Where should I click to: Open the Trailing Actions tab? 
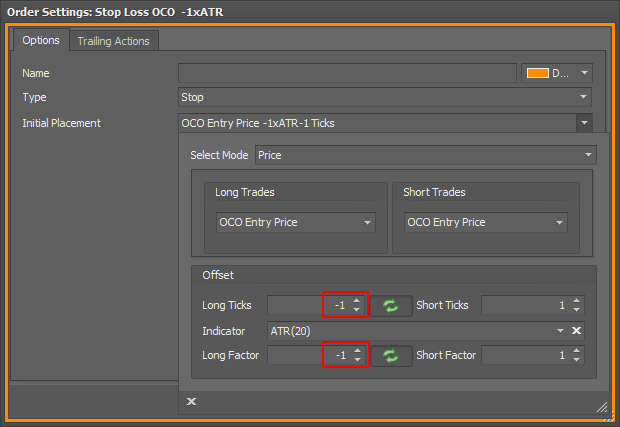(113, 41)
